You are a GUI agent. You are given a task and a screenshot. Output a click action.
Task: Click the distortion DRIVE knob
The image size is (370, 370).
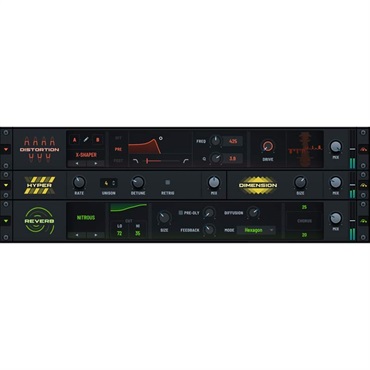268,146
